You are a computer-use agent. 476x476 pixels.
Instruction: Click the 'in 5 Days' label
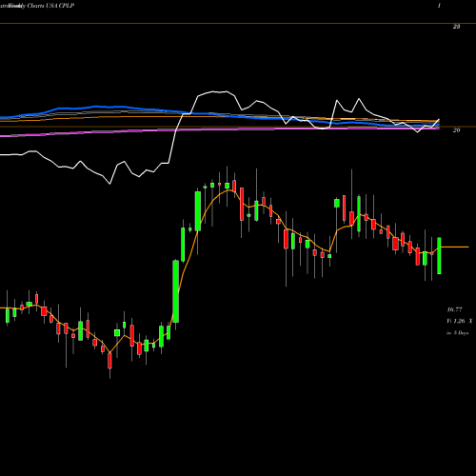457,333
